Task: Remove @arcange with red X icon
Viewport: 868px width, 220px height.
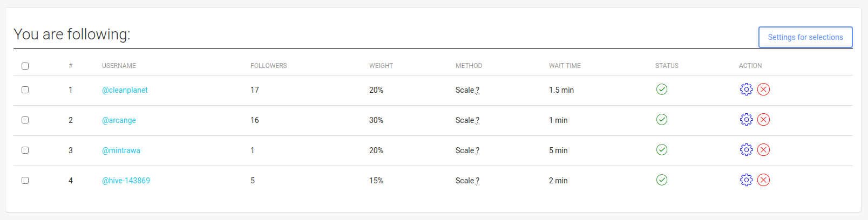Action: pos(763,120)
